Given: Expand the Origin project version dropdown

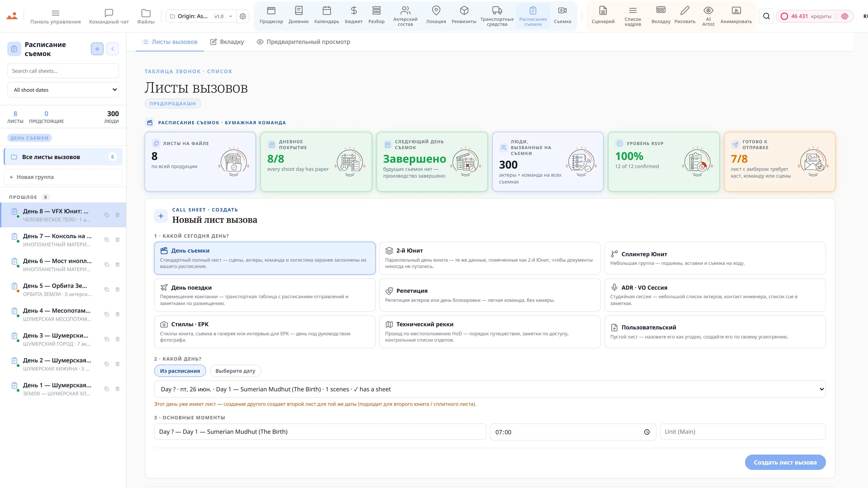Looking at the screenshot, I should pos(201,16).
